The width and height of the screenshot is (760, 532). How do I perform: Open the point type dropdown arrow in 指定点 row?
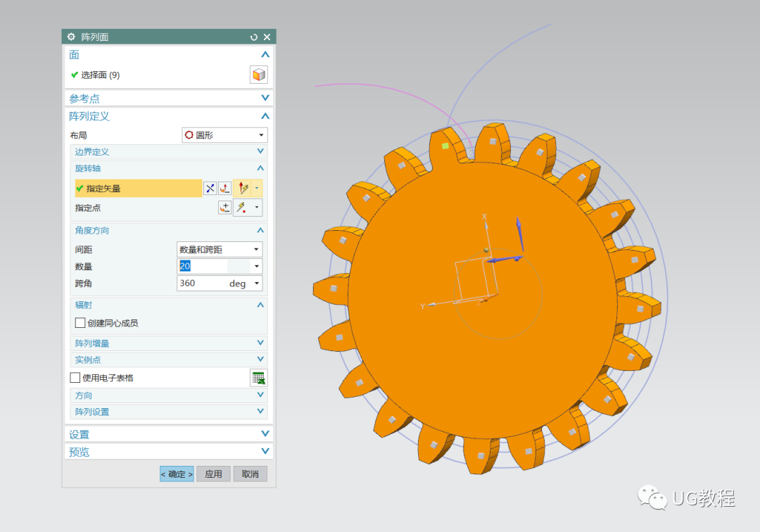(x=257, y=208)
